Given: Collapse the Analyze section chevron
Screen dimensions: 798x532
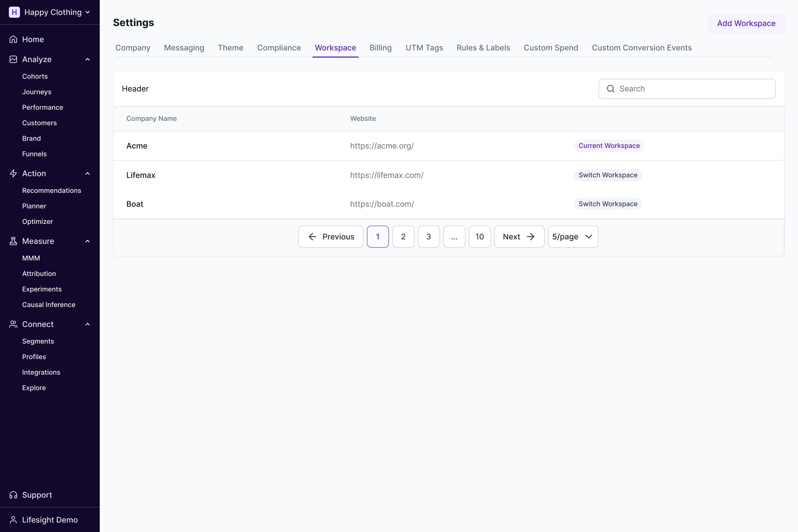Looking at the screenshot, I should 88,59.
